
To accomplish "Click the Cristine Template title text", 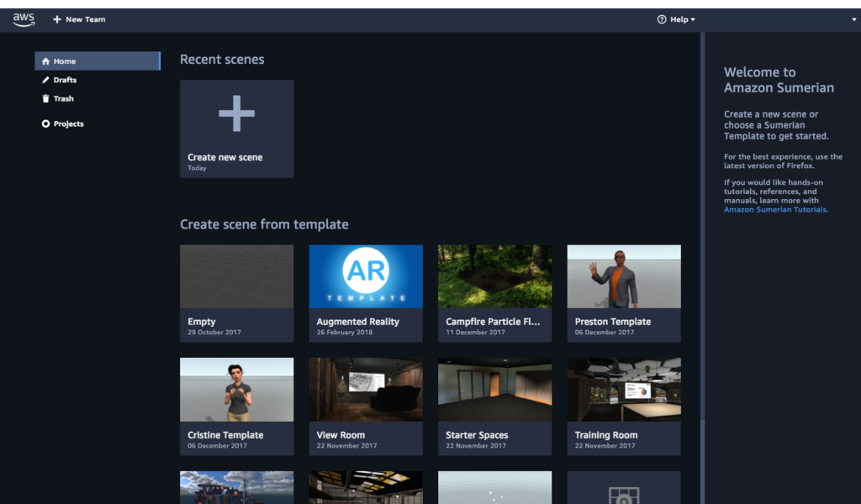I will (x=225, y=435).
